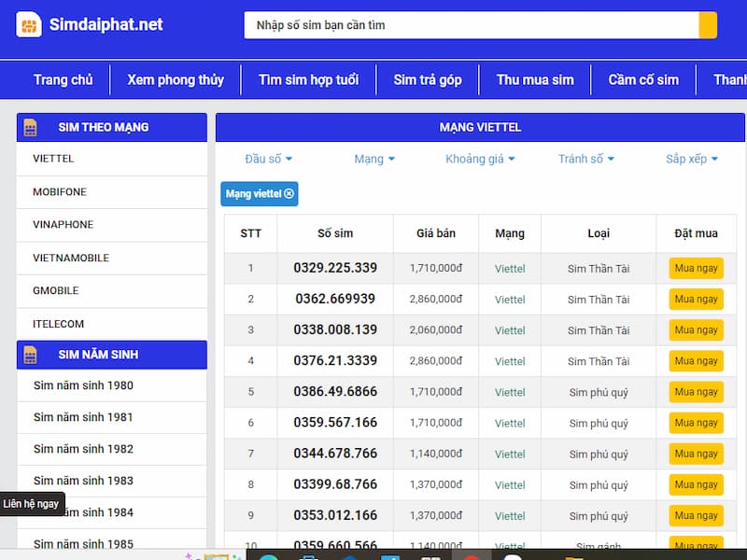Click the Số sim column header
This screenshot has width=747, height=560.
tap(335, 233)
